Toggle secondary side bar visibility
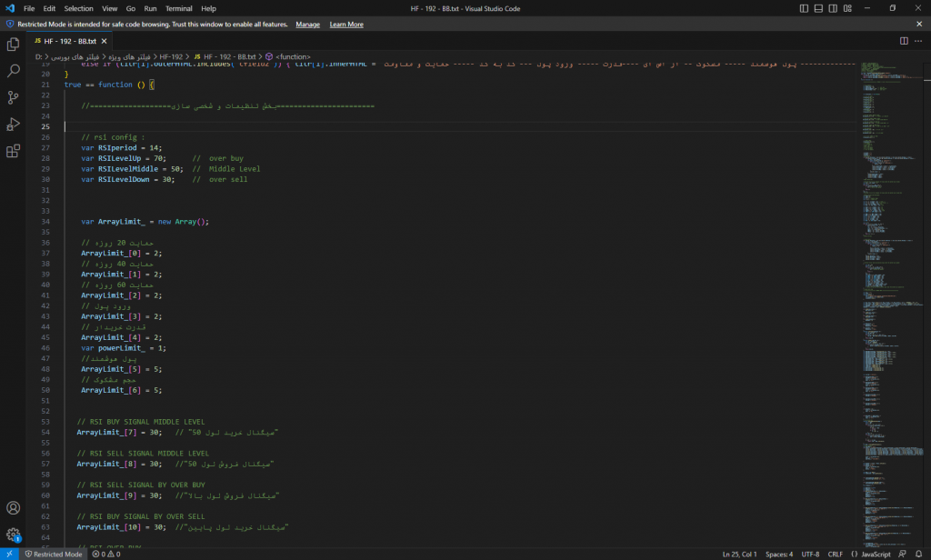Viewport: 931px width, 560px height. (x=834, y=8)
